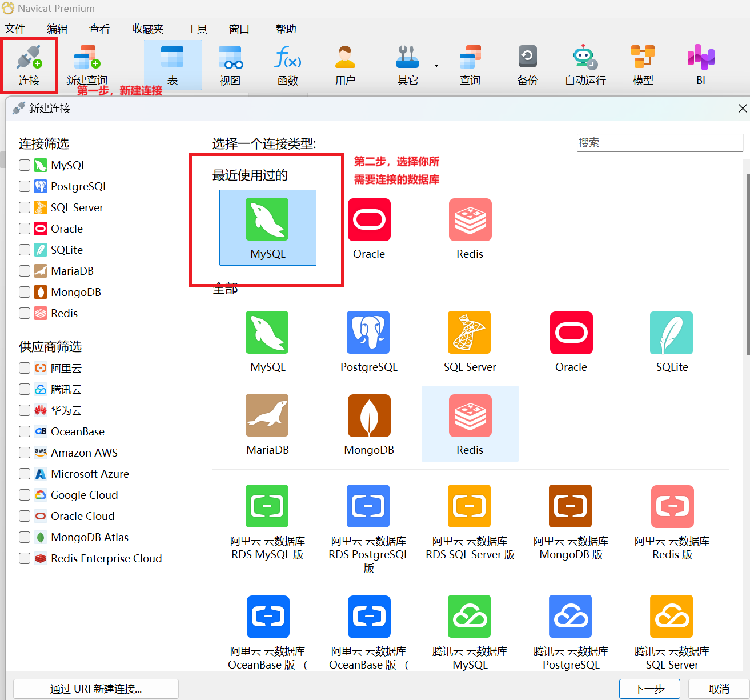Open the 用户 (User) toolbar icon

tap(345, 65)
